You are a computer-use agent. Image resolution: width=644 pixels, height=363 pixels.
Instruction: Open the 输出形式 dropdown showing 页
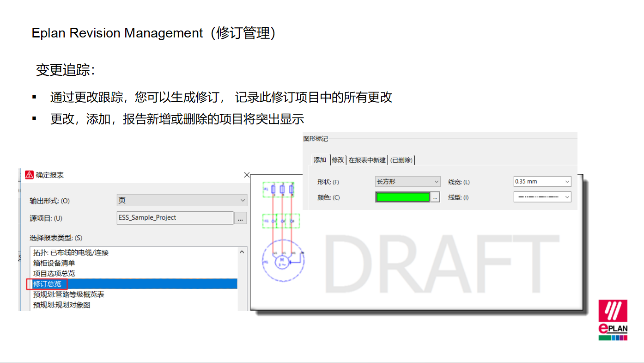[x=182, y=200]
